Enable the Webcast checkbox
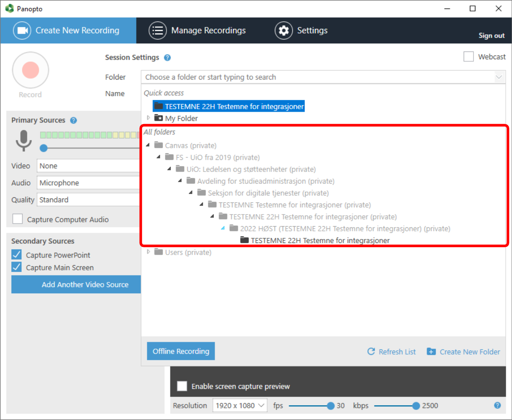The width and height of the screenshot is (512, 420). 468,57
